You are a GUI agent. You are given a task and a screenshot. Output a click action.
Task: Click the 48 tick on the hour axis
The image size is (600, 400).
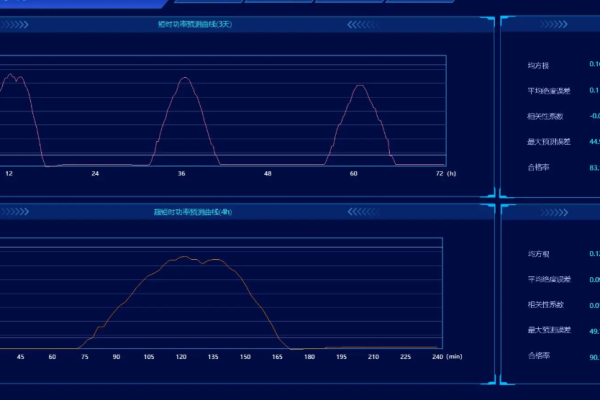coord(267,173)
